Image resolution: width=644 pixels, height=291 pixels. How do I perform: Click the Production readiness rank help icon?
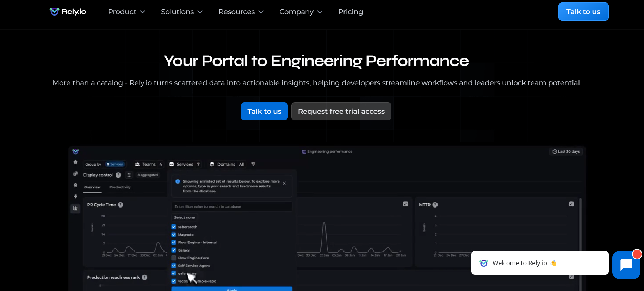pyautogui.click(x=144, y=277)
